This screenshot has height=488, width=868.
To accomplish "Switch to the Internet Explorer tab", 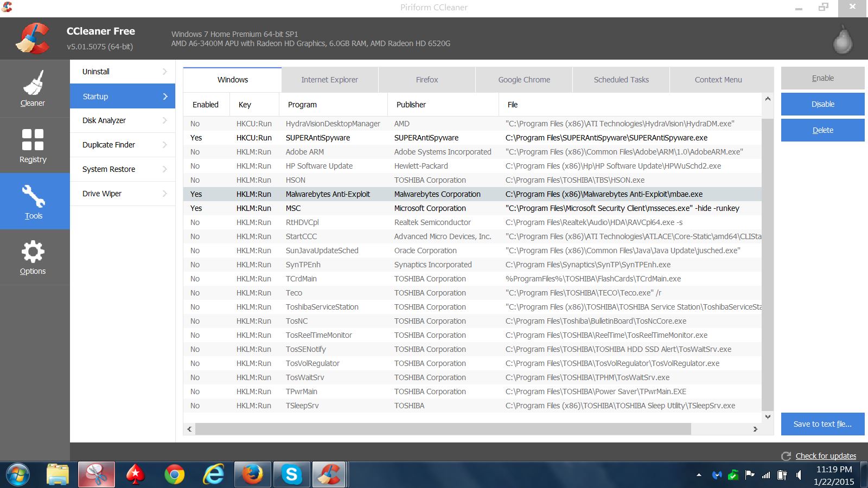I will 330,80.
